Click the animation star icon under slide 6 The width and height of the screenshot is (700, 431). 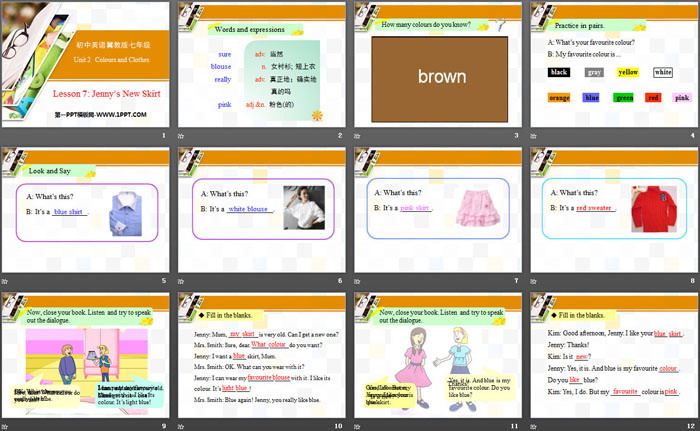(181, 281)
